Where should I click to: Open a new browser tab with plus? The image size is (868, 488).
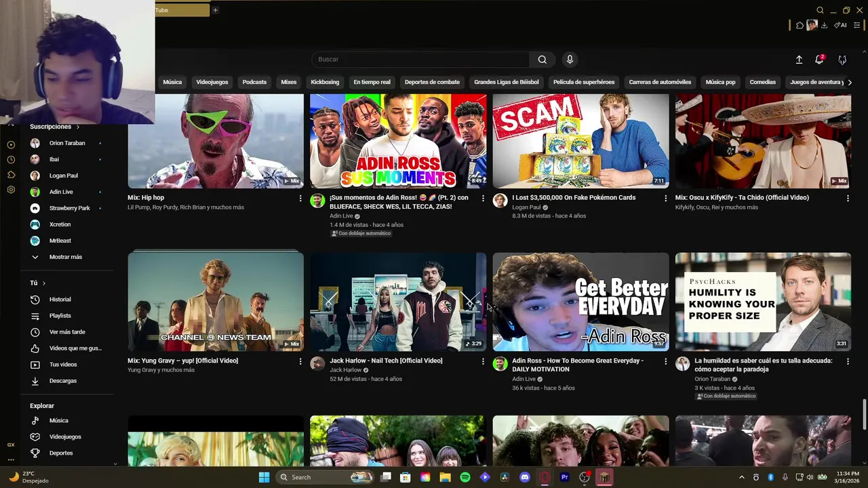pos(215,10)
